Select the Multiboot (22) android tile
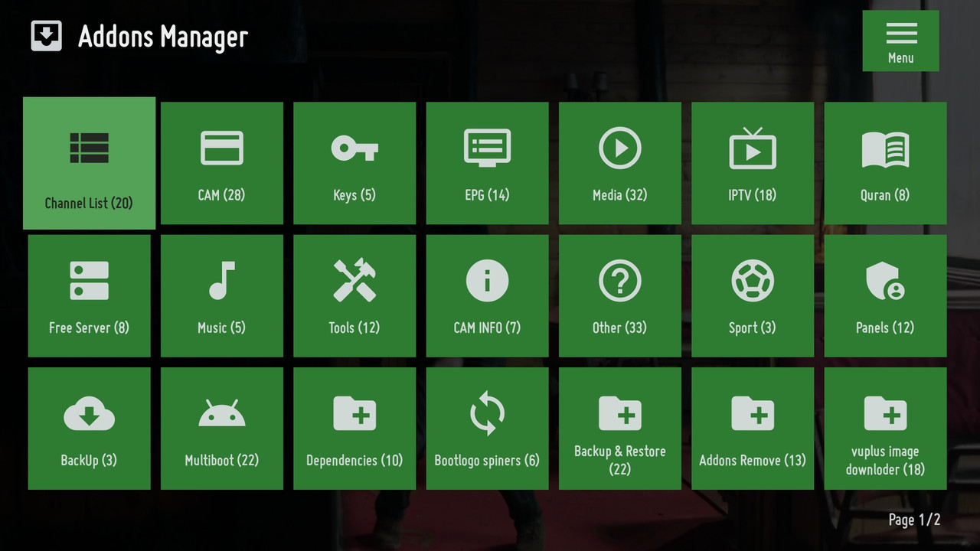Viewport: 980px width, 551px height. tap(222, 429)
